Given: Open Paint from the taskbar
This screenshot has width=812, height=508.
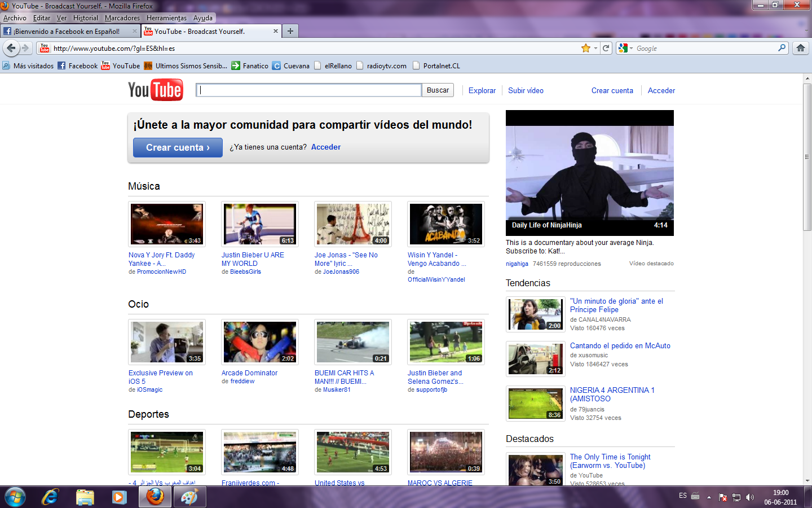Looking at the screenshot, I should 189,497.
